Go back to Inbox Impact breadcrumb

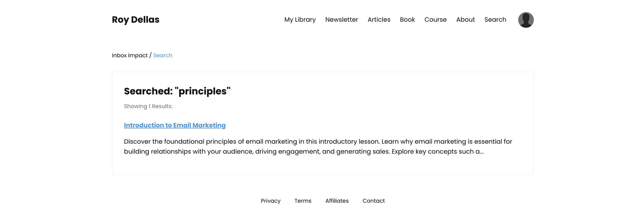tap(130, 55)
